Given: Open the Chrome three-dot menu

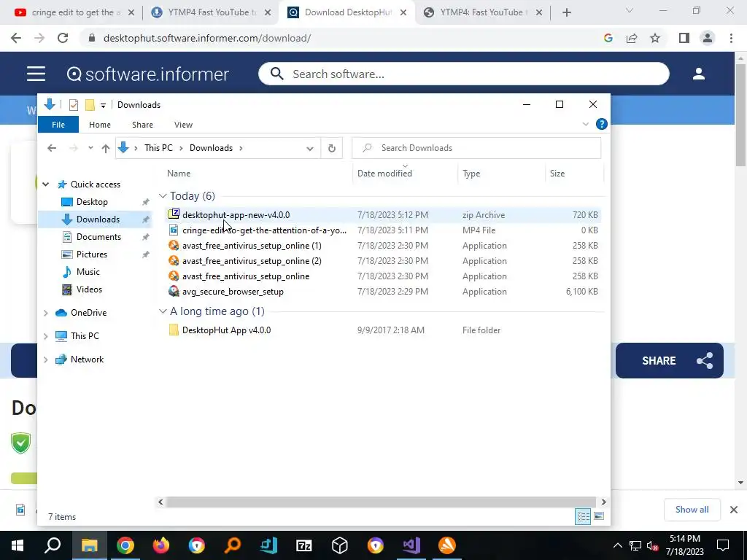Looking at the screenshot, I should click(x=731, y=38).
